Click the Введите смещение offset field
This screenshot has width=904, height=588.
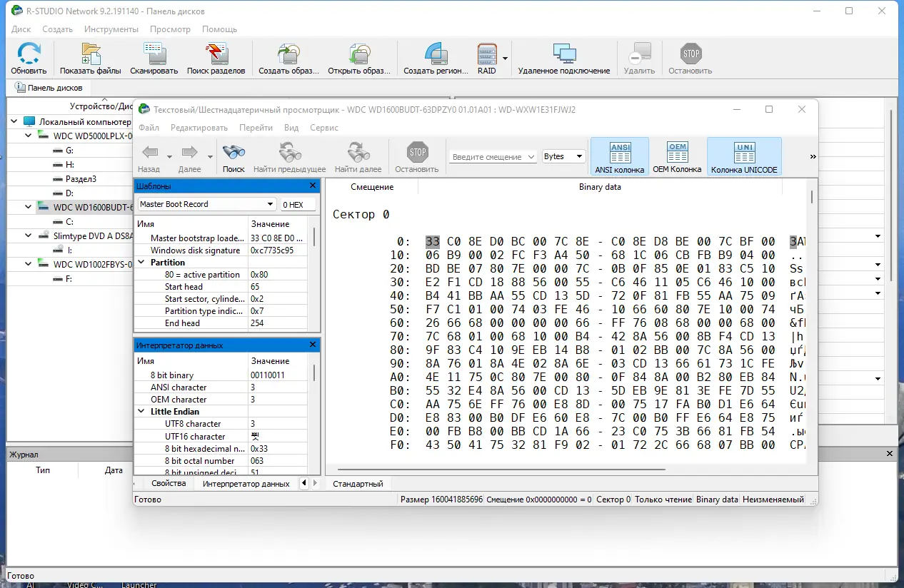click(493, 156)
